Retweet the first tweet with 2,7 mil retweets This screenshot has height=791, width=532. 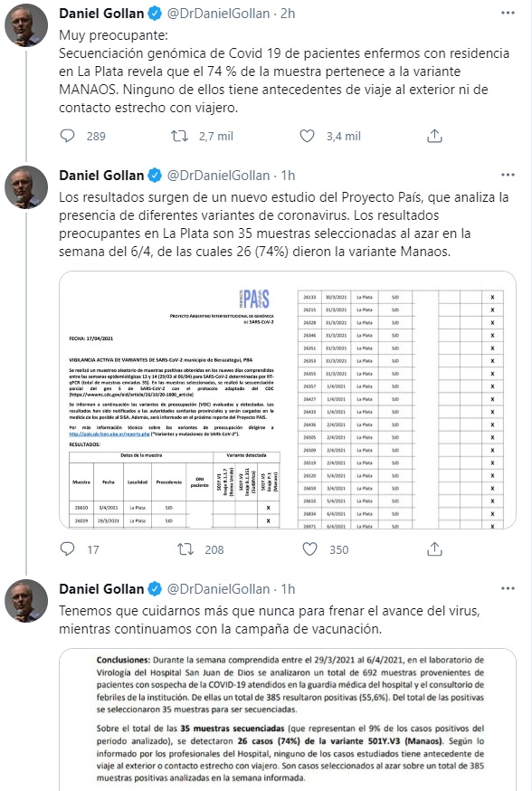(179, 136)
